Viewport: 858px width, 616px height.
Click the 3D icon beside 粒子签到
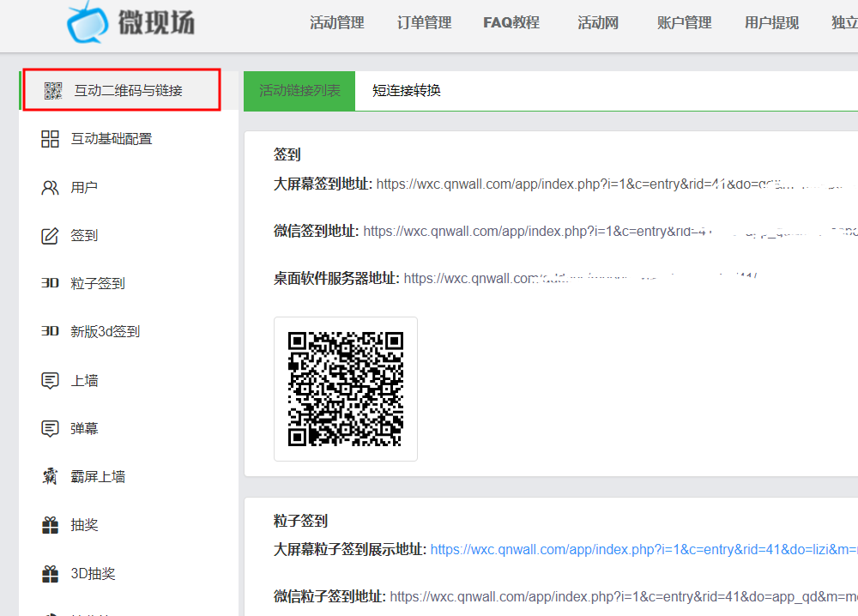click(x=50, y=283)
